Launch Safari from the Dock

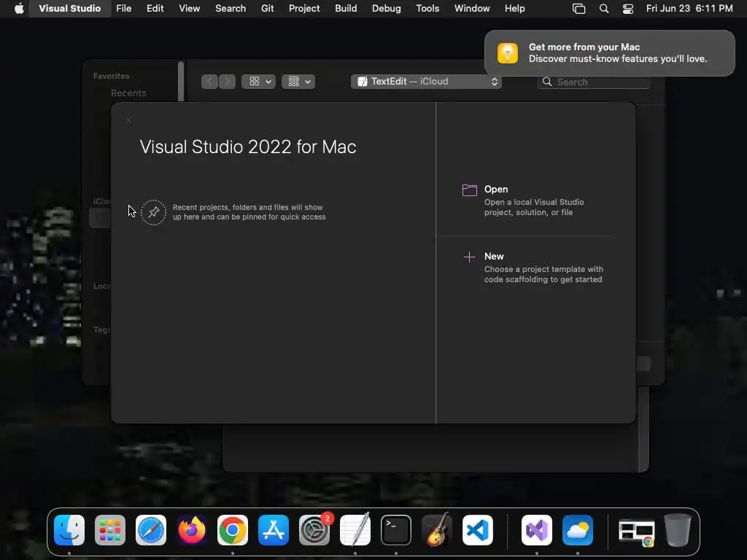coord(151,530)
